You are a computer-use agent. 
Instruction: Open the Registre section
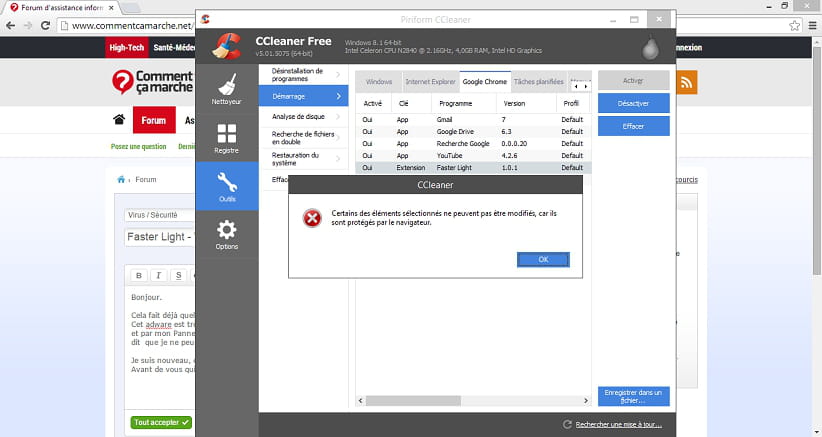[226, 137]
